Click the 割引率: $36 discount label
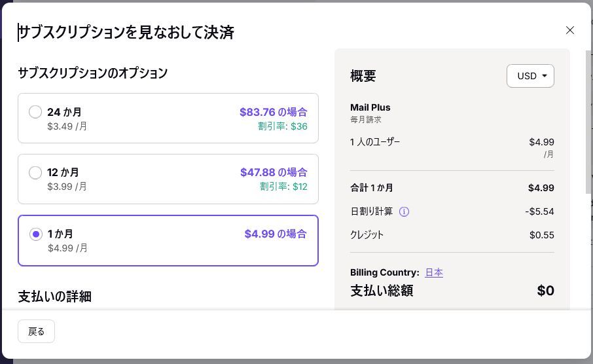The height and width of the screenshot is (364, 593). click(x=283, y=126)
